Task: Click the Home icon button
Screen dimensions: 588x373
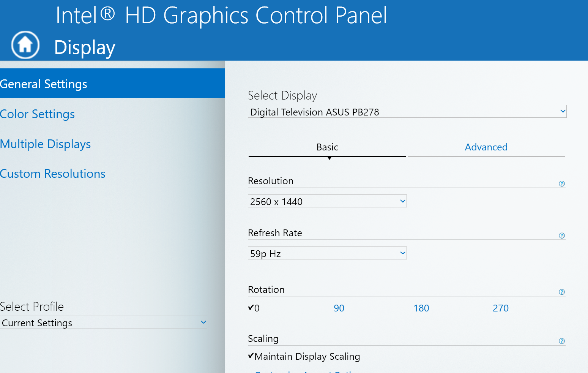Action: click(x=25, y=45)
